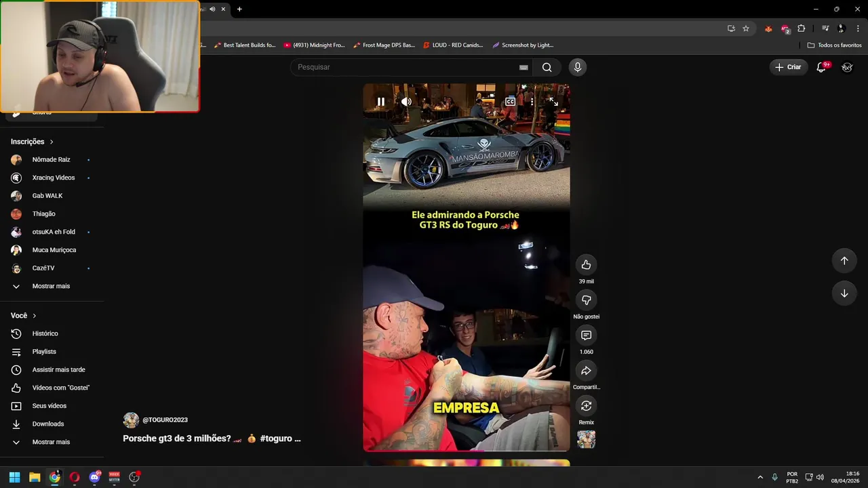The height and width of the screenshot is (488, 868).
Task: Open @TOGURO2023 channel name
Action: click(x=165, y=420)
